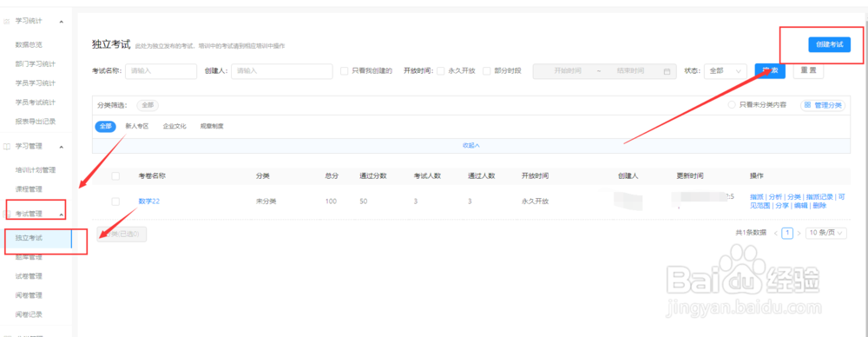Check the 部分时段 checkbox

[x=487, y=71]
